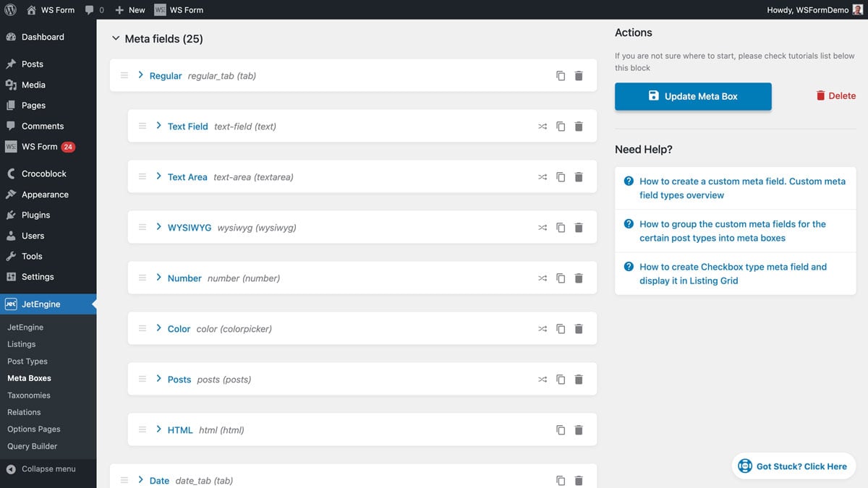Duplicate the Posts meta field
This screenshot has height=488, width=868.
pos(561,379)
